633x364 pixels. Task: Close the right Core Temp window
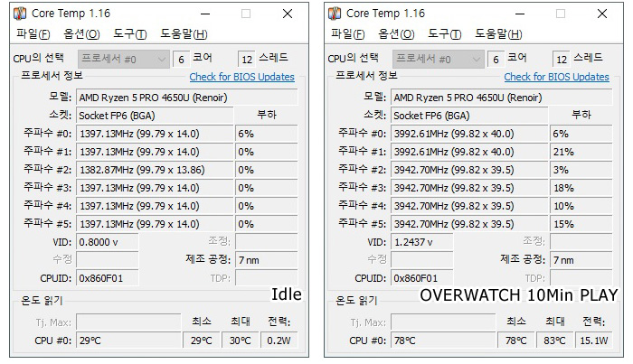[602, 14]
